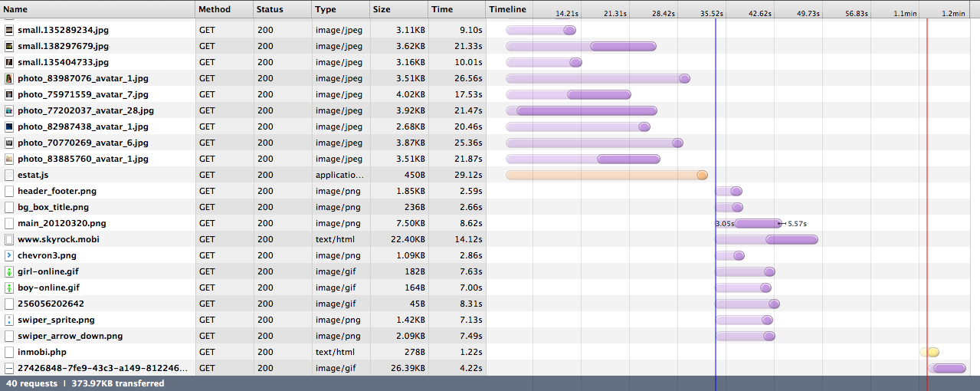The height and width of the screenshot is (391, 980).
Task: Click the girl-online.gif file icon
Action: pyautogui.click(x=9, y=271)
